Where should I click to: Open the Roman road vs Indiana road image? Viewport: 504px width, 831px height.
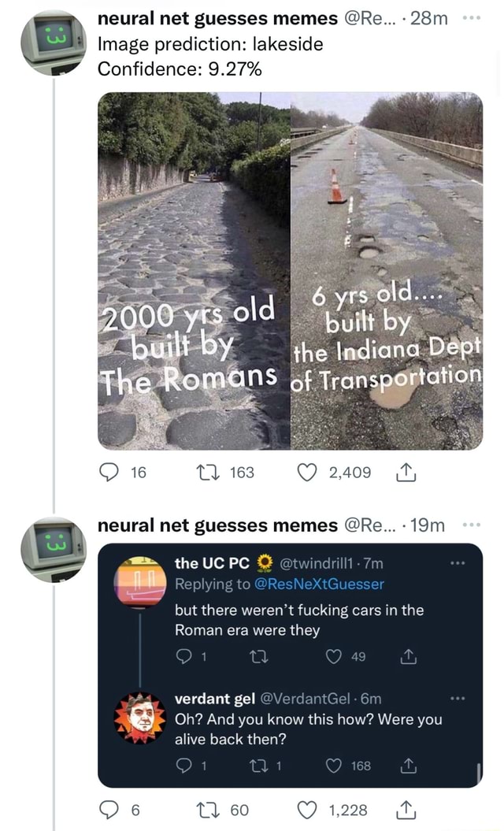pos(290,271)
